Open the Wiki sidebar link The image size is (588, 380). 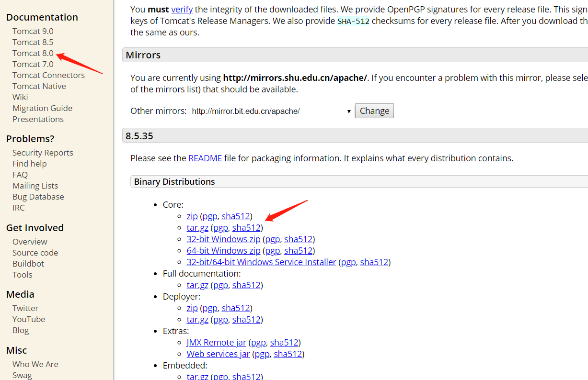coord(20,97)
